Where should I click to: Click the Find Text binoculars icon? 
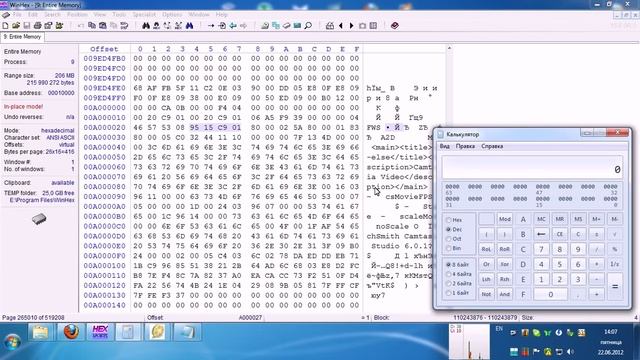point(146,26)
